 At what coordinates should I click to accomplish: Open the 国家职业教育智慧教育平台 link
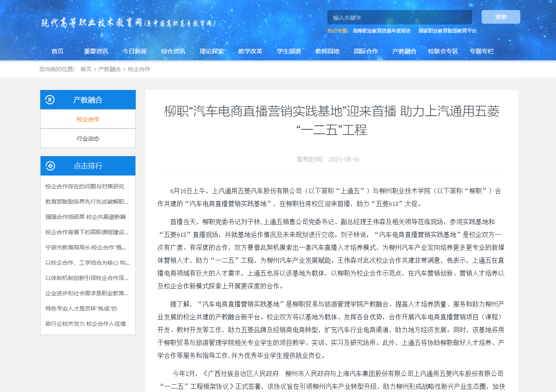(447, 31)
